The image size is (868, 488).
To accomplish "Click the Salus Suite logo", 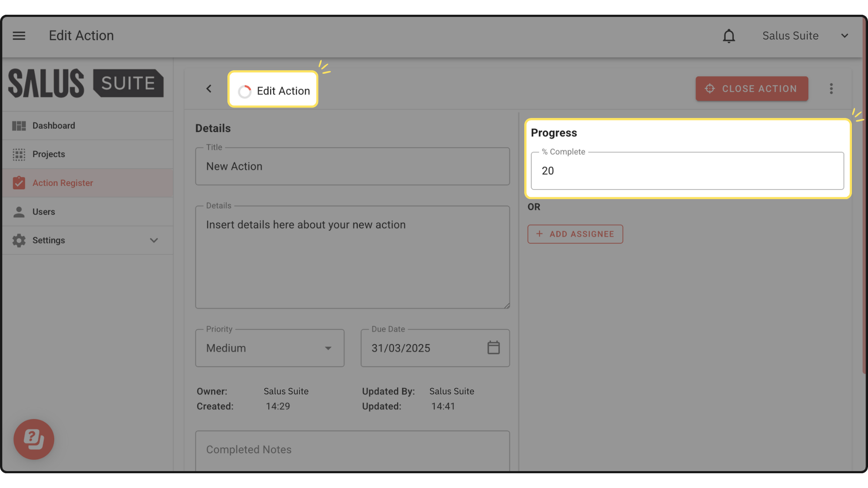I will click(86, 83).
